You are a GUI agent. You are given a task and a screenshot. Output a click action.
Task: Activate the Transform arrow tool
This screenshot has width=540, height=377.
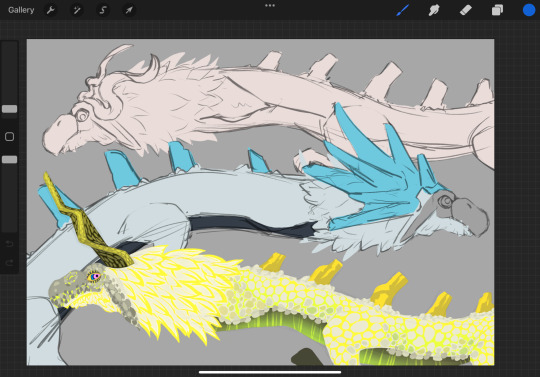tap(129, 10)
